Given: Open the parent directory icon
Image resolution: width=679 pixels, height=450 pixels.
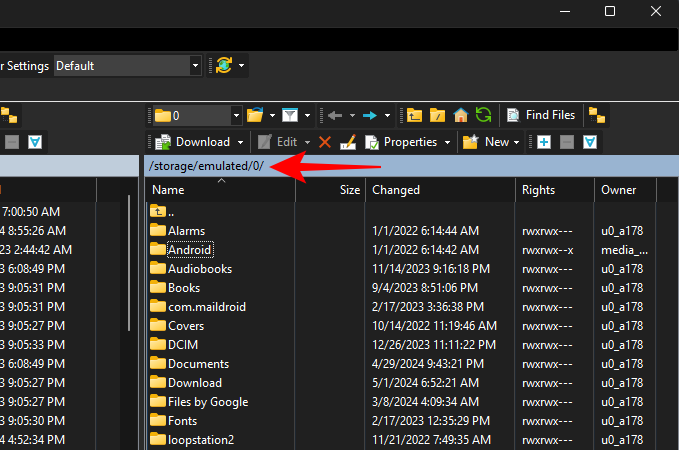Looking at the screenshot, I should coord(415,115).
